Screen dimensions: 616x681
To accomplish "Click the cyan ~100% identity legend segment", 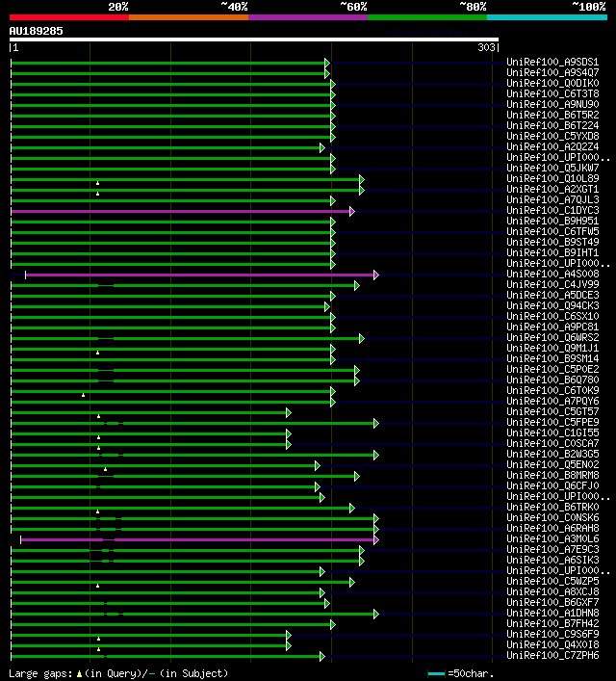I will tap(547, 17).
